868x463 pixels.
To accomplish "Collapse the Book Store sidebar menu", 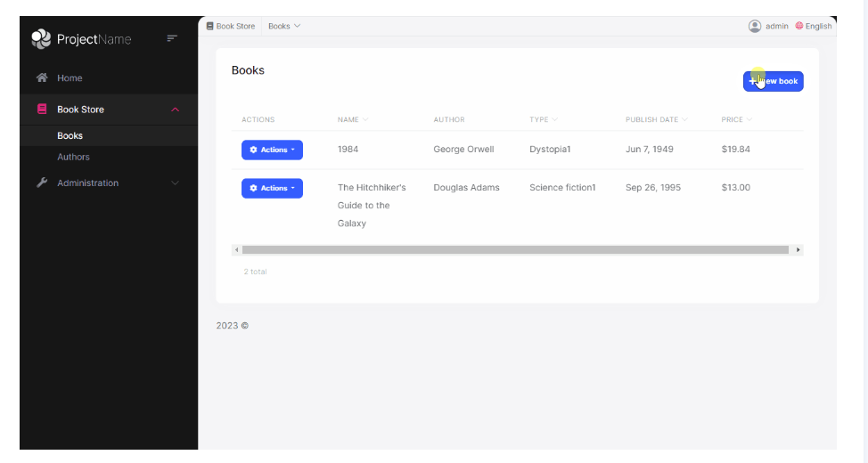I will tap(175, 110).
